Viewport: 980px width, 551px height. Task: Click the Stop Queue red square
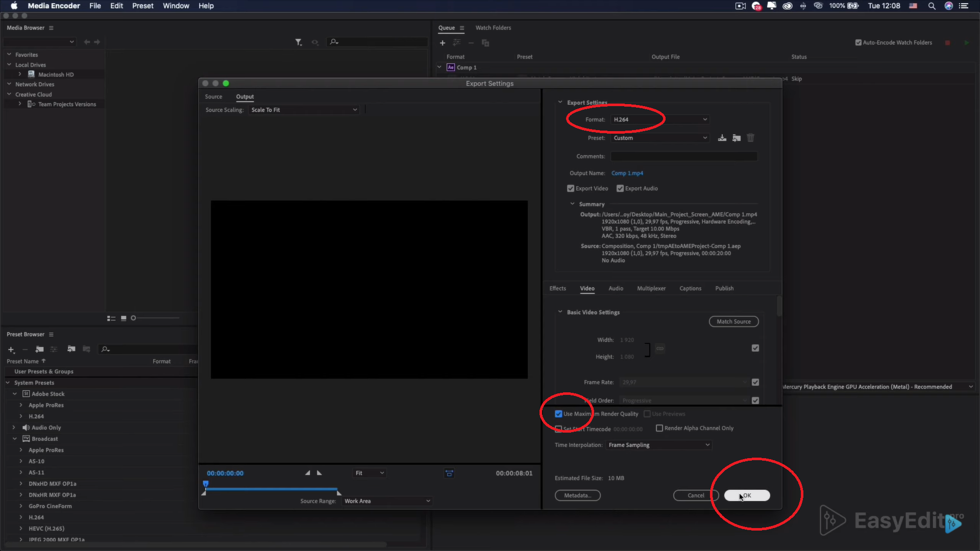947,43
